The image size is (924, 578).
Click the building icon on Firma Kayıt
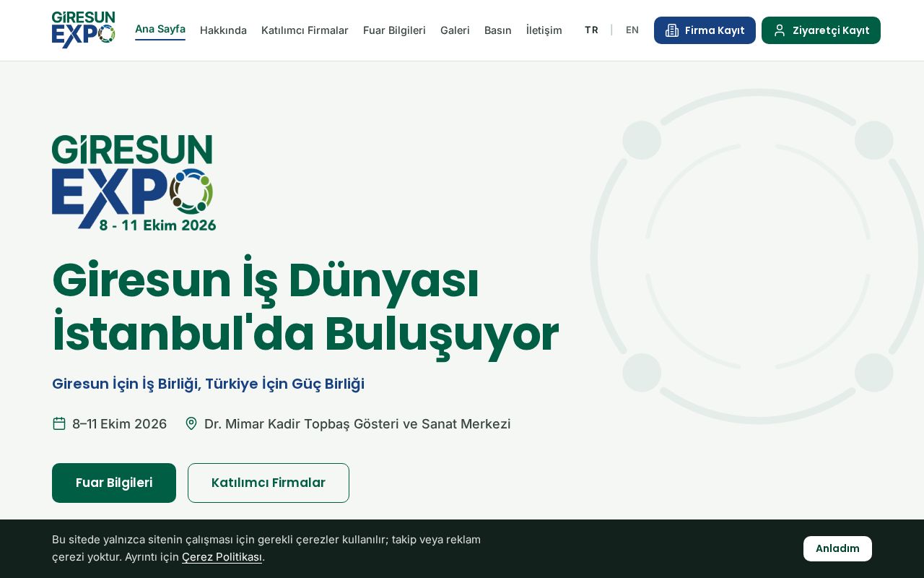click(672, 30)
